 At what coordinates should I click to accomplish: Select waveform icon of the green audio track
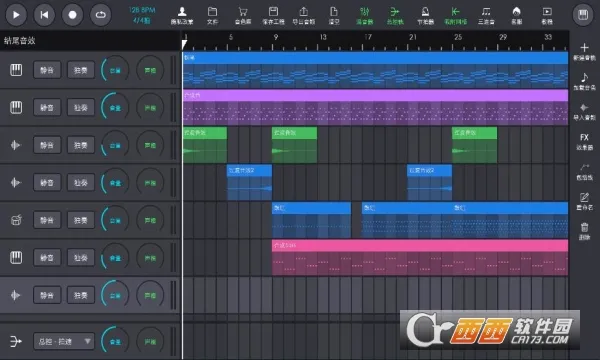[16, 145]
